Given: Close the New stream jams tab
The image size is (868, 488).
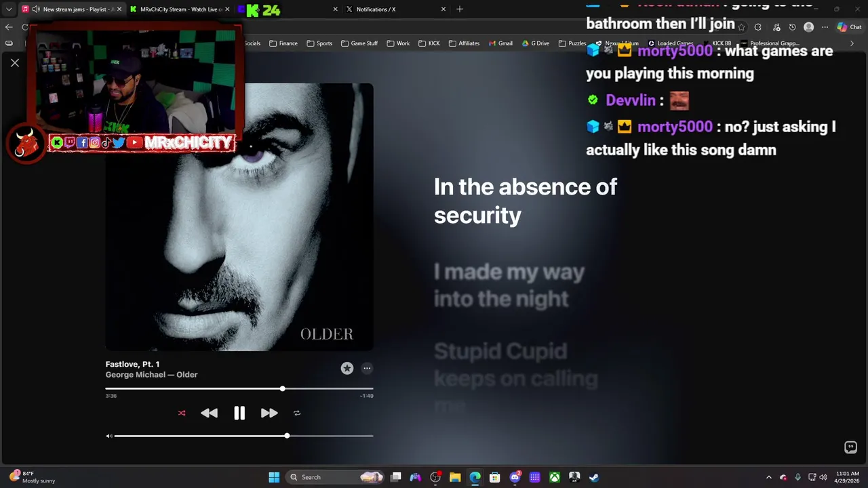Looking at the screenshot, I should [119, 9].
